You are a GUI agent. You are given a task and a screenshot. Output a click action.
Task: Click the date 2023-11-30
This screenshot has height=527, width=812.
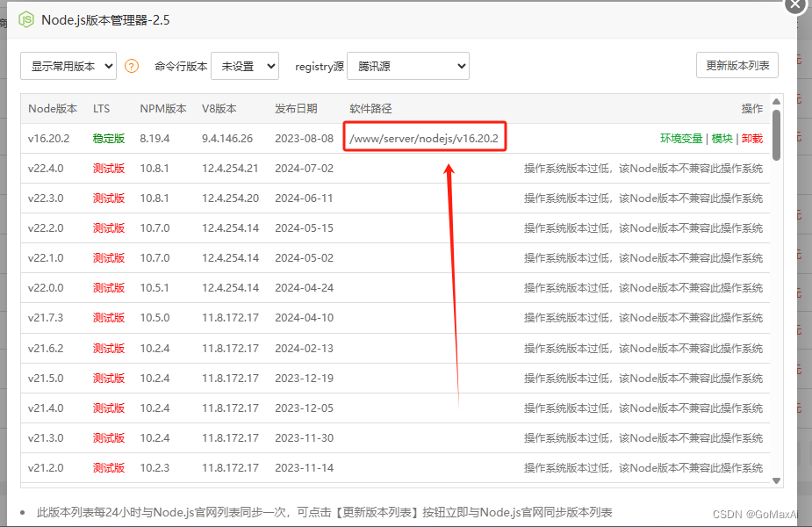click(305, 438)
